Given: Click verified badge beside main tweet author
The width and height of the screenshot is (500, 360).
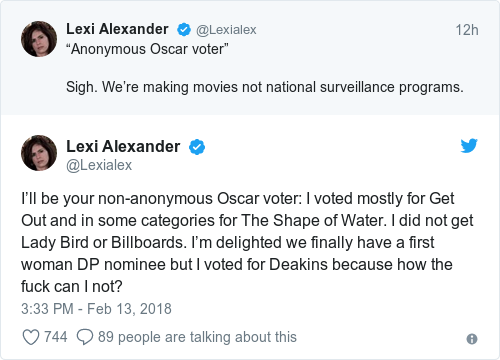Looking at the screenshot, I should click(197, 147).
